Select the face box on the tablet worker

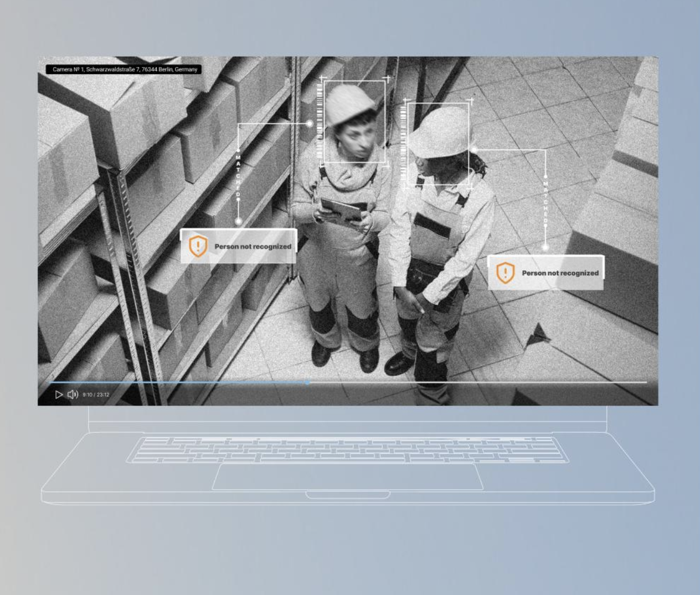coord(354,122)
